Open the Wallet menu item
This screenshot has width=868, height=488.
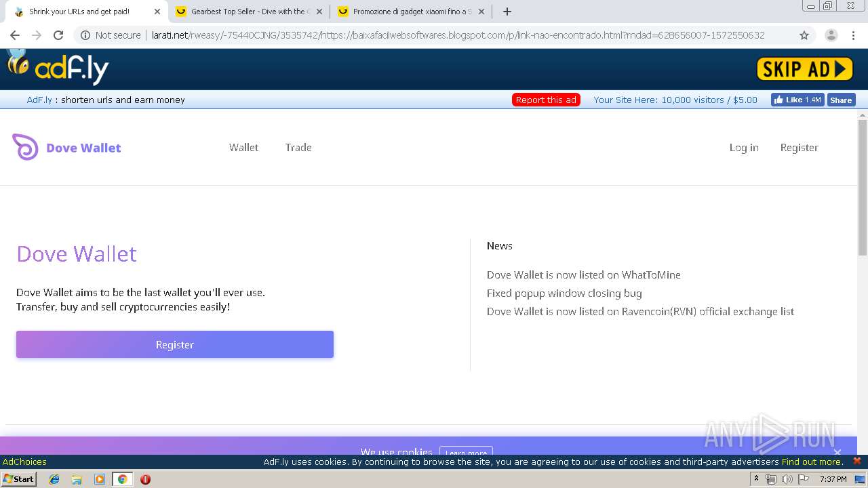243,147
